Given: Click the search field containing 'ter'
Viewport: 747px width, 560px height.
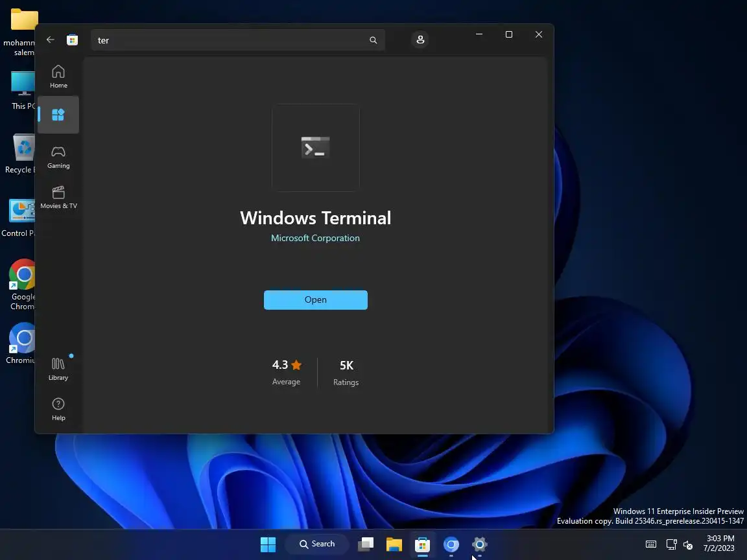Looking at the screenshot, I should pyautogui.click(x=238, y=40).
